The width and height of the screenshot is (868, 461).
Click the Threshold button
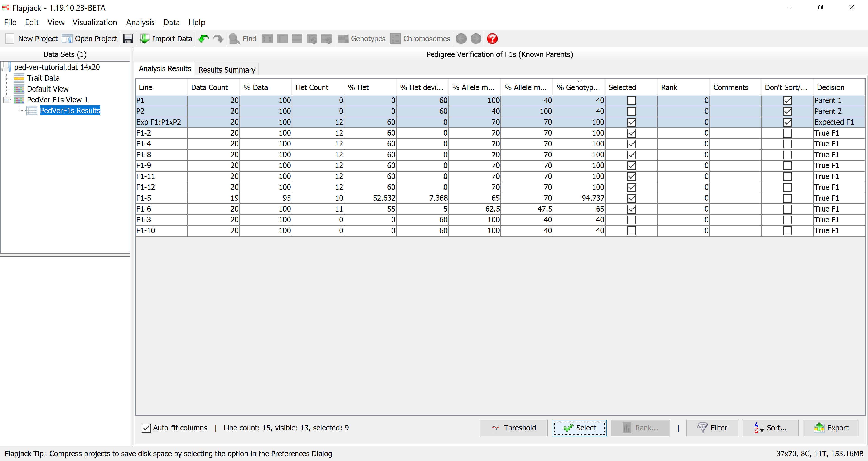pyautogui.click(x=514, y=428)
